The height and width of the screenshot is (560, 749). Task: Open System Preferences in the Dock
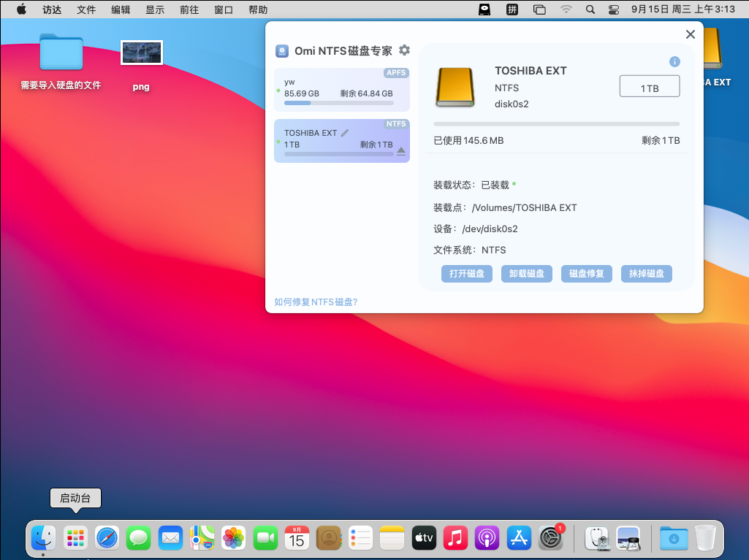(x=551, y=539)
